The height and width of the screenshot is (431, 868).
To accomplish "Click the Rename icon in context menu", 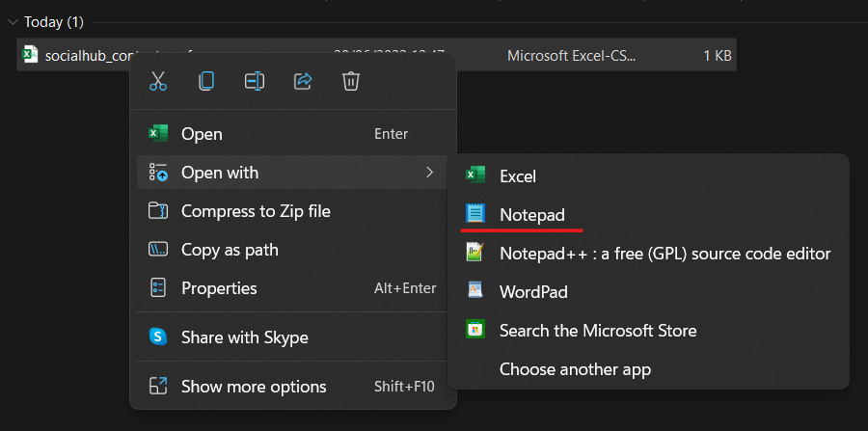I will [255, 82].
